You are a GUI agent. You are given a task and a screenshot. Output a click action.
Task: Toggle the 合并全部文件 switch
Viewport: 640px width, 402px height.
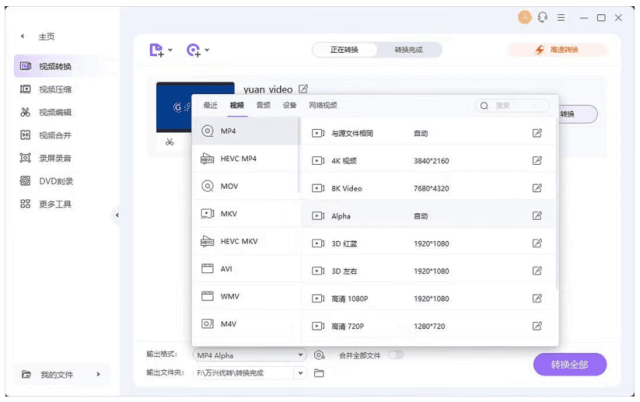[x=396, y=355]
